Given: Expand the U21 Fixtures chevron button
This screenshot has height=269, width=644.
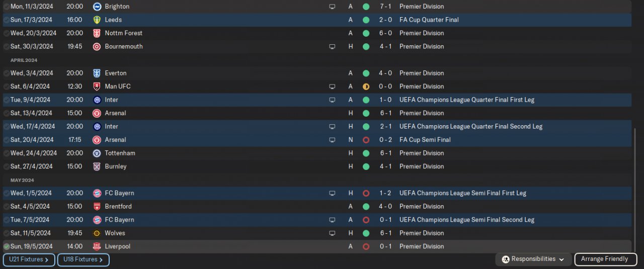Looking at the screenshot, I should (x=29, y=260).
